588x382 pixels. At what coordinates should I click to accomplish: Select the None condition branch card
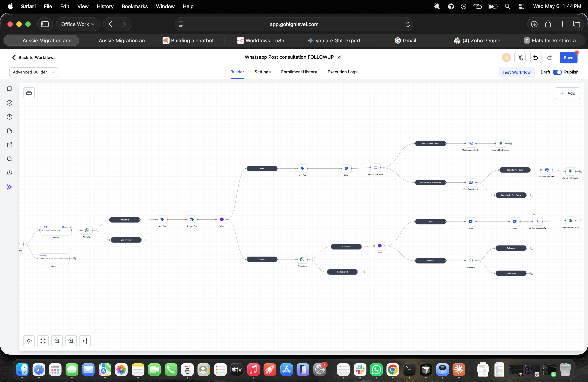pos(54,259)
